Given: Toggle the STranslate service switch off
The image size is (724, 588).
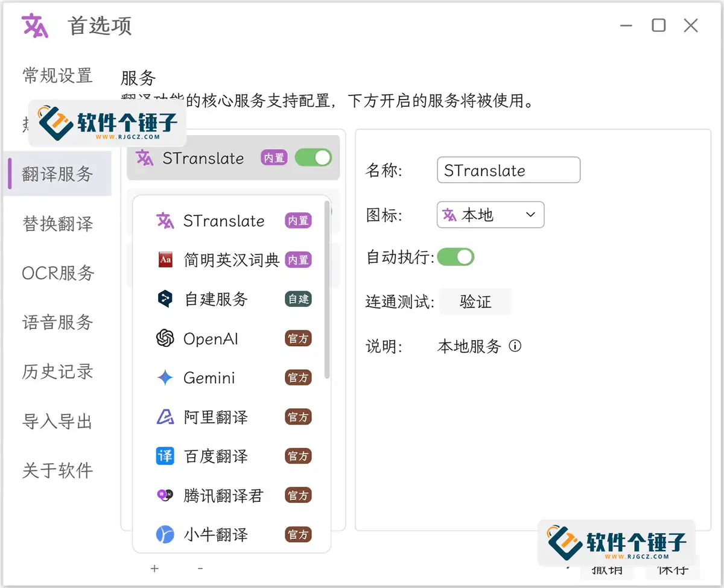Looking at the screenshot, I should click(313, 158).
